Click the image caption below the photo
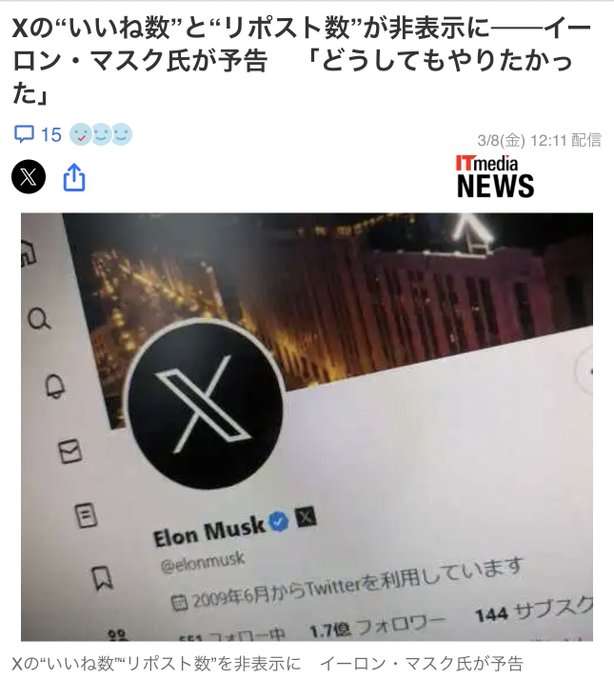 267,664
